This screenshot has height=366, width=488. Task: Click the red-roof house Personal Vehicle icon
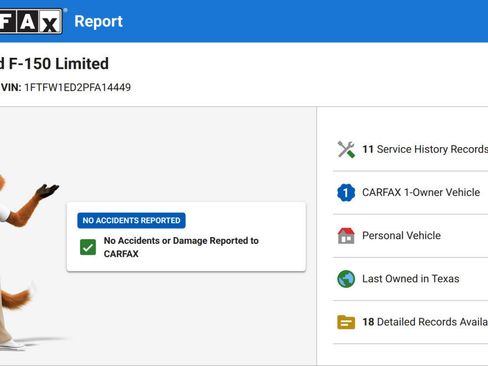pyautogui.click(x=346, y=236)
